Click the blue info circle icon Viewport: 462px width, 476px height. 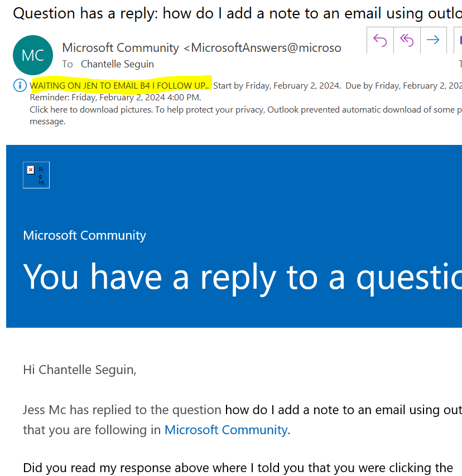tap(20, 85)
